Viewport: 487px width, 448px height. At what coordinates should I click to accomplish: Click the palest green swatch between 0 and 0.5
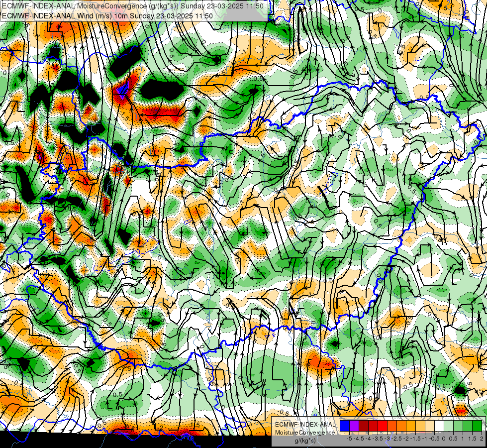pos(449,426)
